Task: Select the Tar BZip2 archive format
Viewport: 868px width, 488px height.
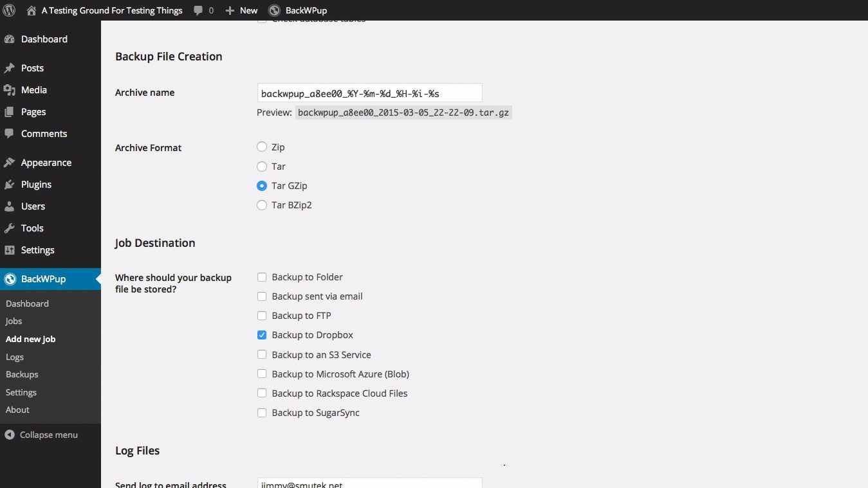Action: click(262, 205)
